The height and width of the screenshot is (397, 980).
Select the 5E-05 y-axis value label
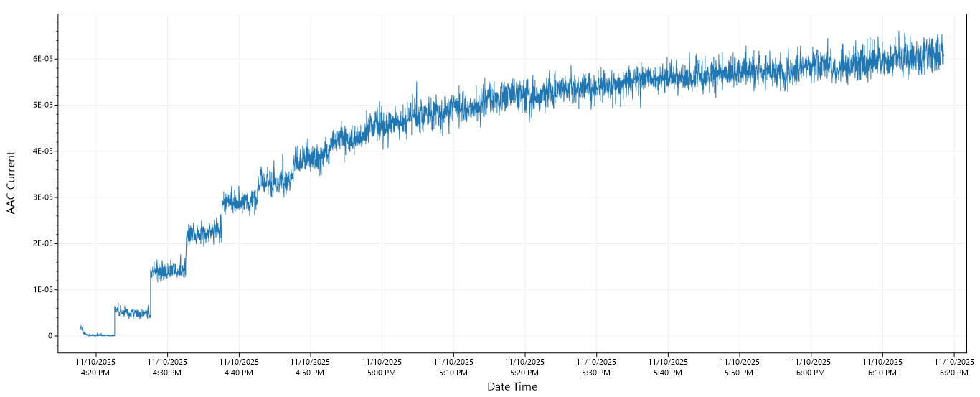40,105
